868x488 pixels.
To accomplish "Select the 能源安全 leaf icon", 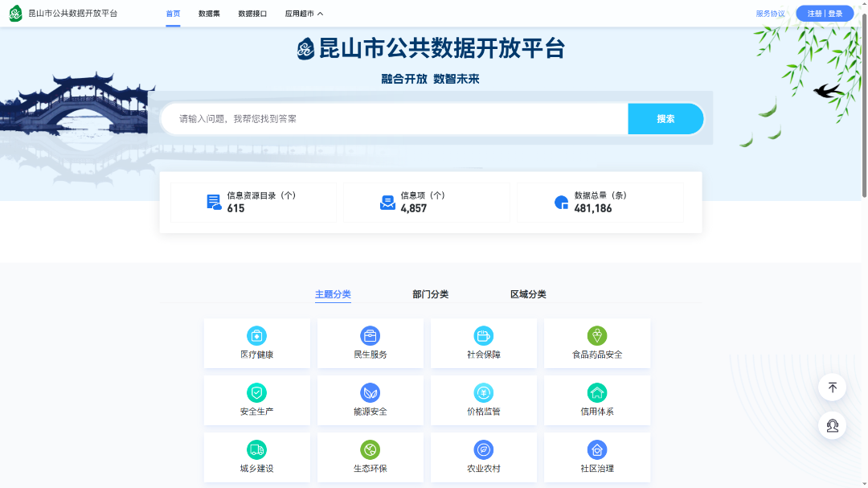I will coord(370,393).
